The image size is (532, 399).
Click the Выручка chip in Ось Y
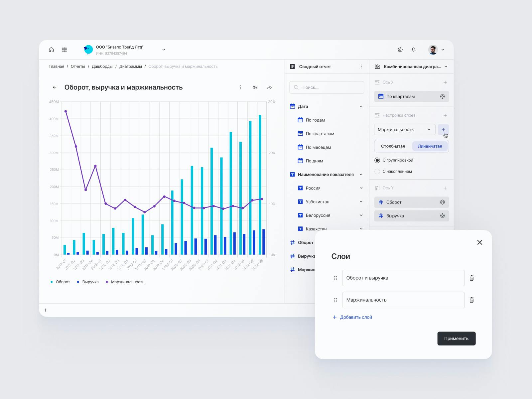point(412,216)
